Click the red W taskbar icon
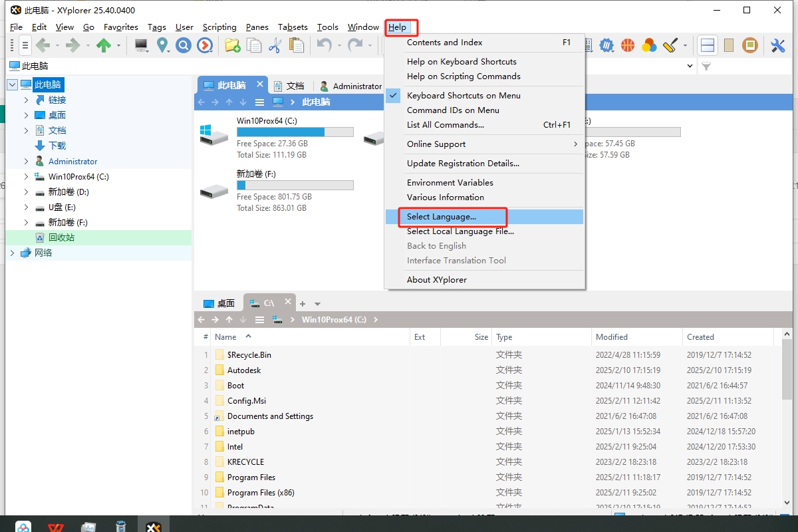Image resolution: width=798 pixels, height=532 pixels. (x=55, y=527)
